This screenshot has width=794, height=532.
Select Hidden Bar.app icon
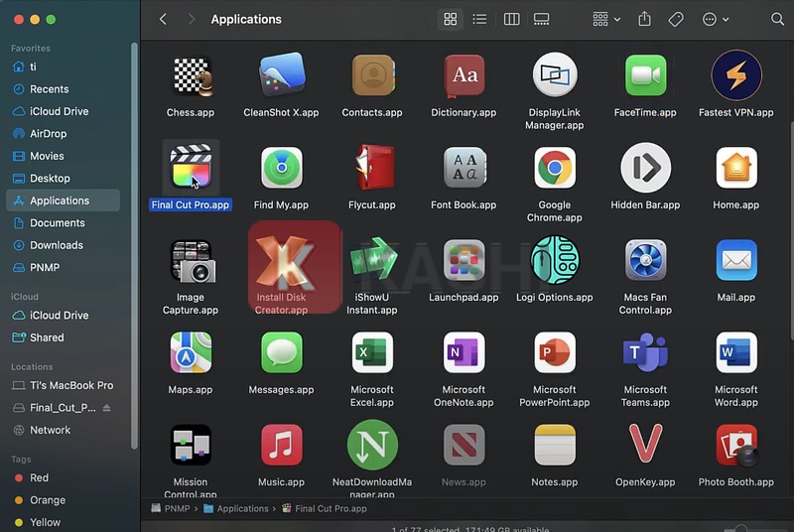coord(645,168)
